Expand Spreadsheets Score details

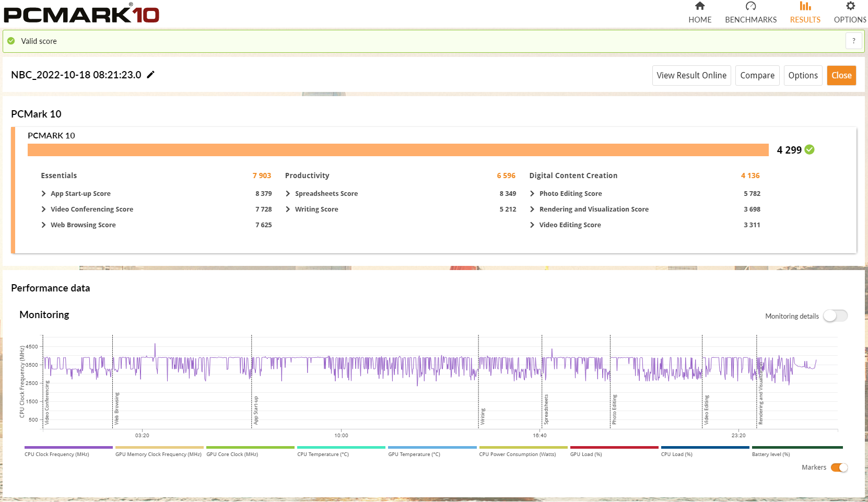[x=288, y=193]
